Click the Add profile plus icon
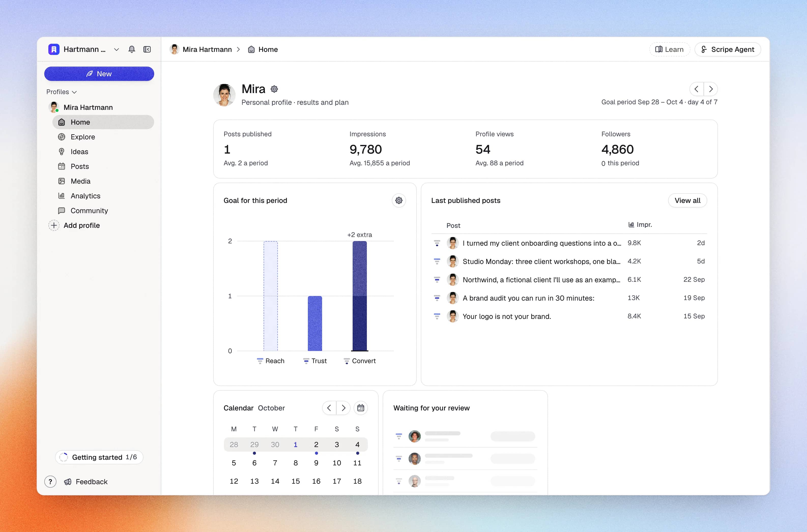The image size is (807, 532). 54,225
